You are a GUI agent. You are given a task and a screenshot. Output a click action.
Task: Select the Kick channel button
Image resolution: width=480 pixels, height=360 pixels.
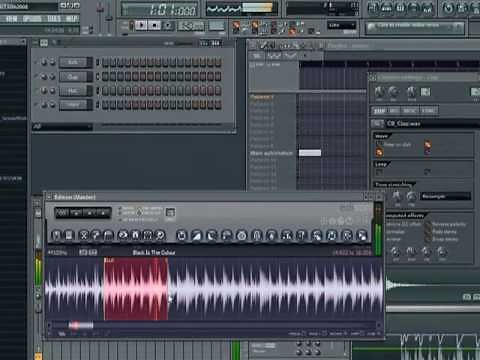click(73, 62)
